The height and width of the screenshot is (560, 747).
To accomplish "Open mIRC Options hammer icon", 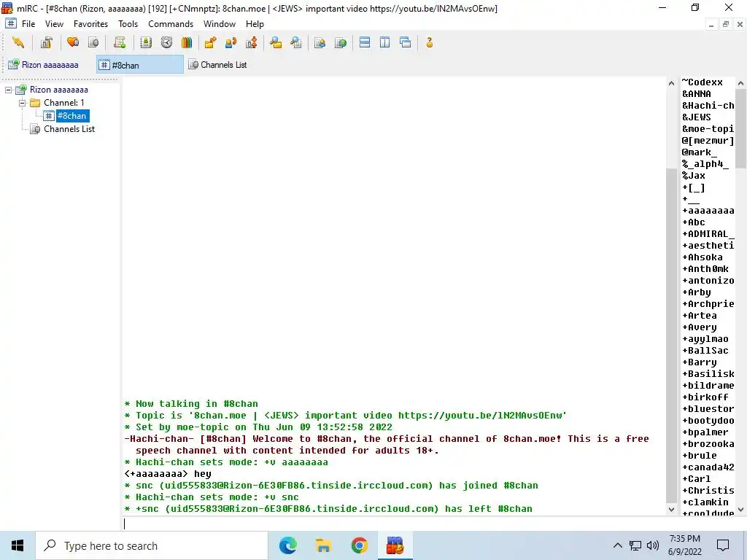I will (46, 42).
